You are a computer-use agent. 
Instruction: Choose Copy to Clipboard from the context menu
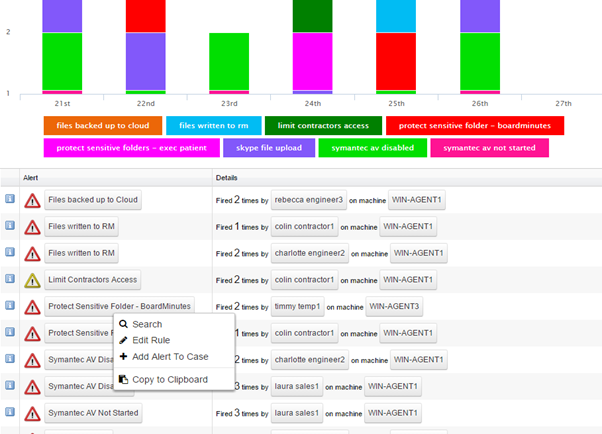(x=169, y=379)
